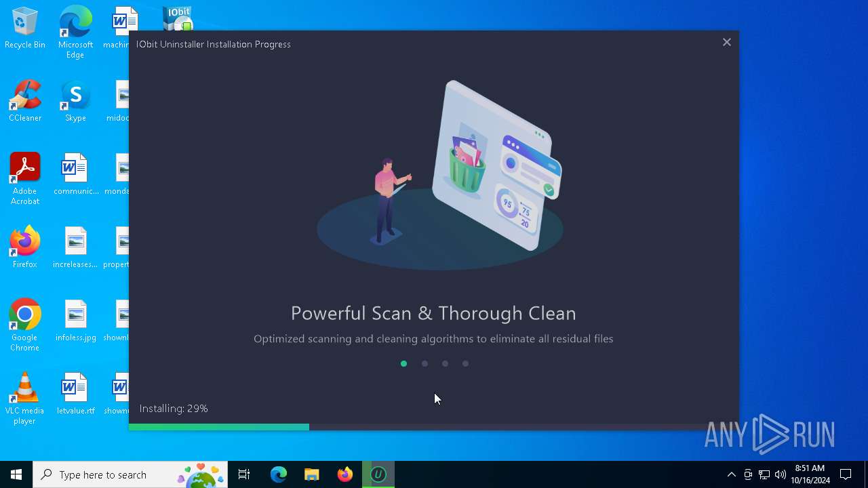The width and height of the screenshot is (868, 488).
Task: Show the first slide with the green dot
Action: point(403,364)
